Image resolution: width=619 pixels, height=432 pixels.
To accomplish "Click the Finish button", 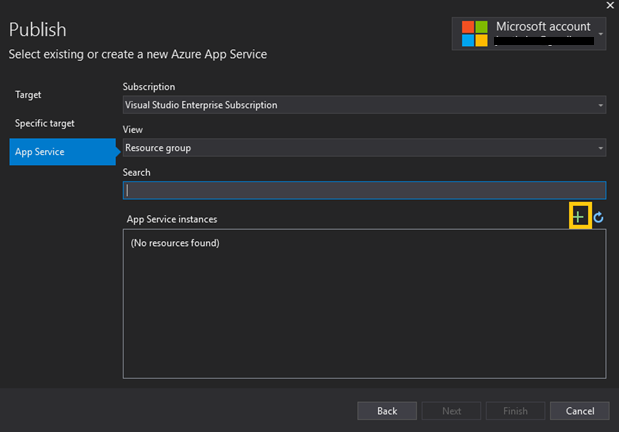I will coord(516,411).
